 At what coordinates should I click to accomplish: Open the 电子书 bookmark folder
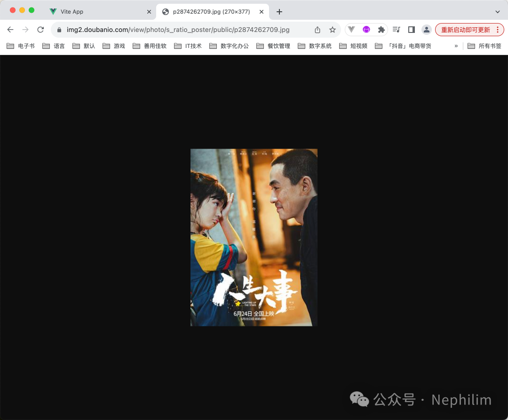click(x=21, y=46)
